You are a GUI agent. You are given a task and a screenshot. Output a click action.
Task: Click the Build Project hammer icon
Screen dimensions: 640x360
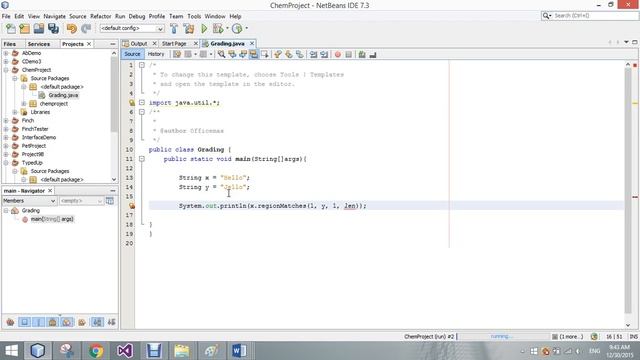(x=174, y=29)
